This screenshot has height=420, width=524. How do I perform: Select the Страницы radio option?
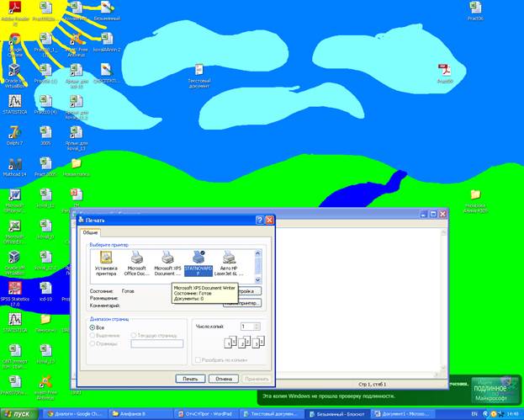[x=93, y=343]
